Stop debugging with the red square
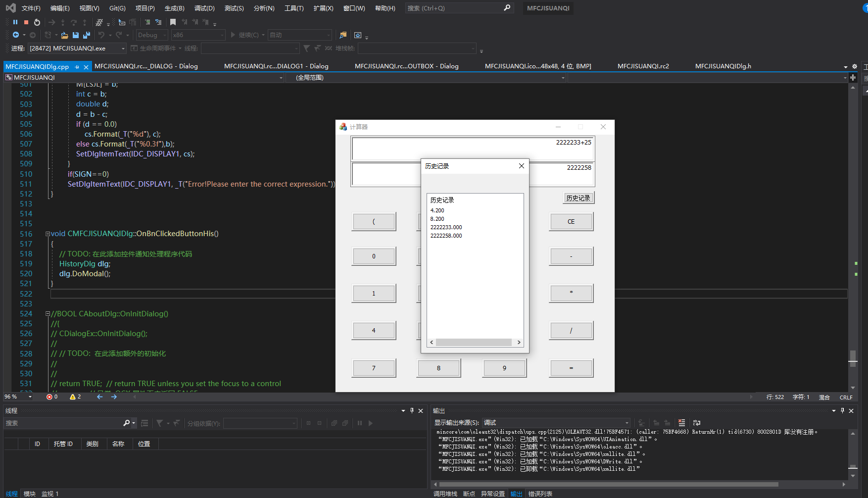 coord(26,22)
